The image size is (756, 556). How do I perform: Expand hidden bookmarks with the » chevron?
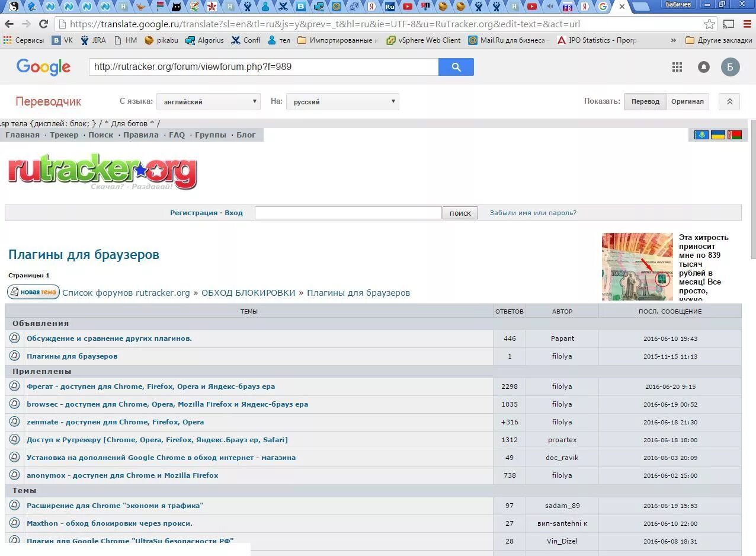coord(673,40)
